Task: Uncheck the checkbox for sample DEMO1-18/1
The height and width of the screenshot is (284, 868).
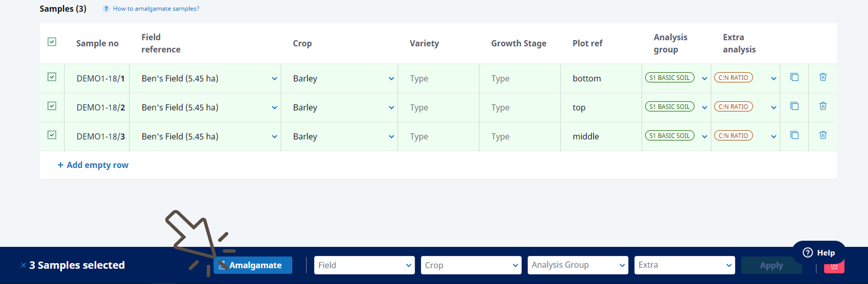Action: [x=52, y=77]
